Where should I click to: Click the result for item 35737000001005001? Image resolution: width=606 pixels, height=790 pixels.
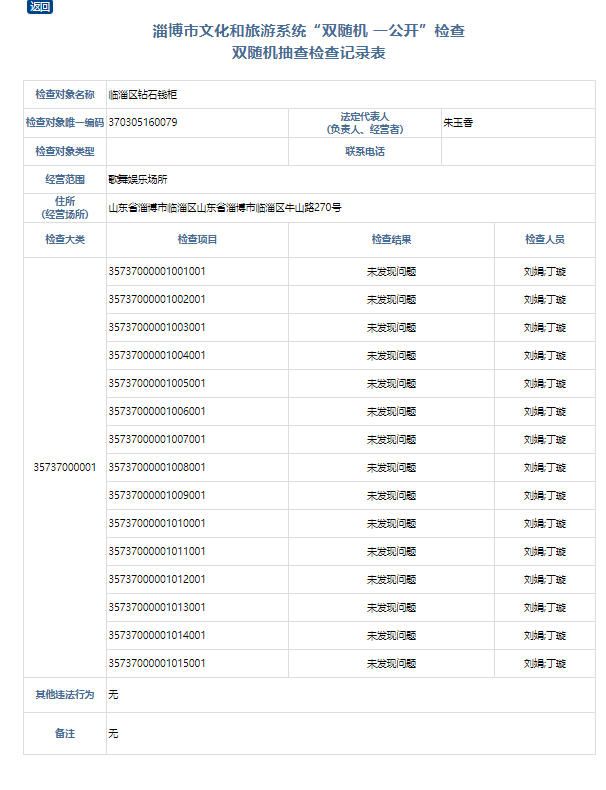click(x=391, y=383)
